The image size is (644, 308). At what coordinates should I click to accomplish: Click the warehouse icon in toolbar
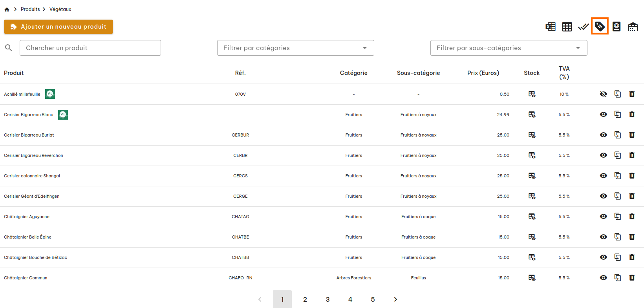click(x=633, y=27)
